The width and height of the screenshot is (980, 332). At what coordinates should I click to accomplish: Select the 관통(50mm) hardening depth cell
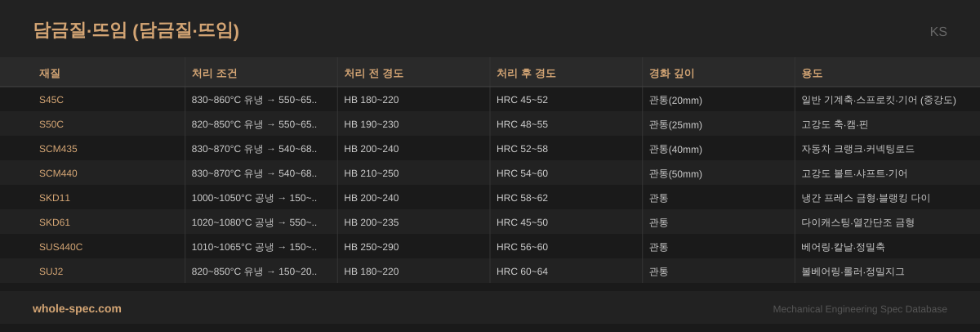[675, 173]
